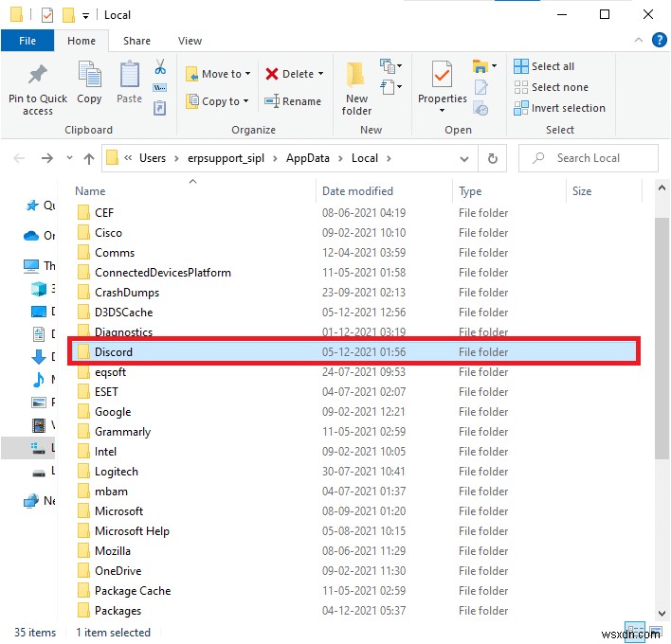
Task: Click the Edit icon in Open group
Action: 481,87
